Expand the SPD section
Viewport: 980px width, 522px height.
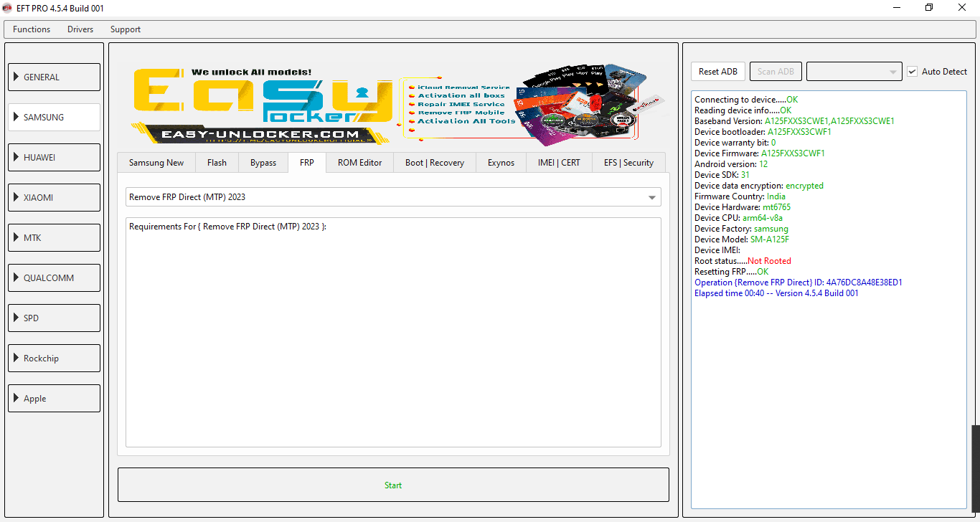(x=54, y=318)
